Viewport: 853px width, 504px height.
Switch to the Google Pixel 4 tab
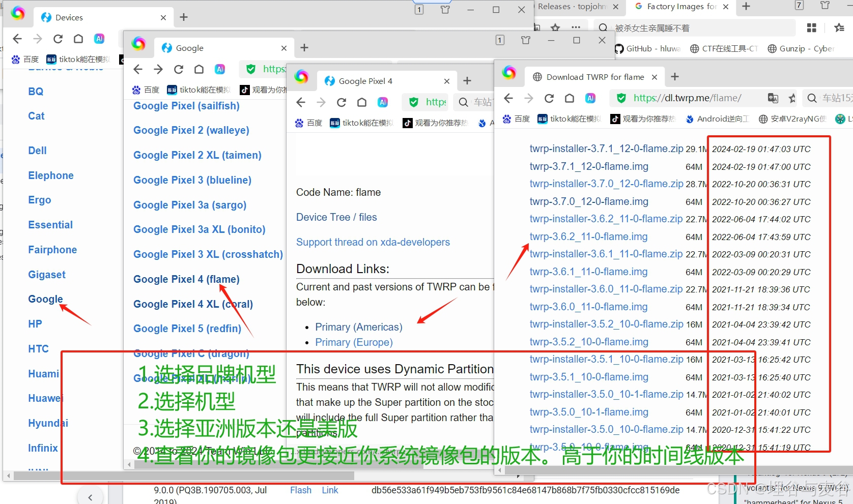pos(387,81)
